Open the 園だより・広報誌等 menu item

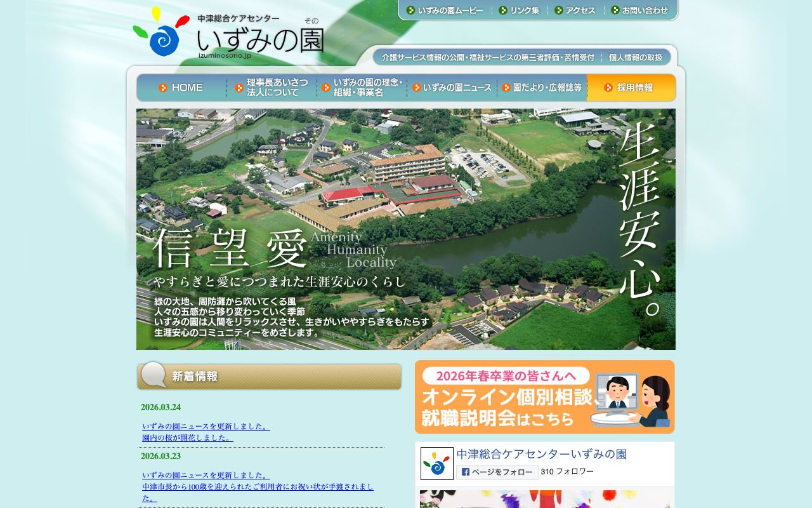pos(544,88)
